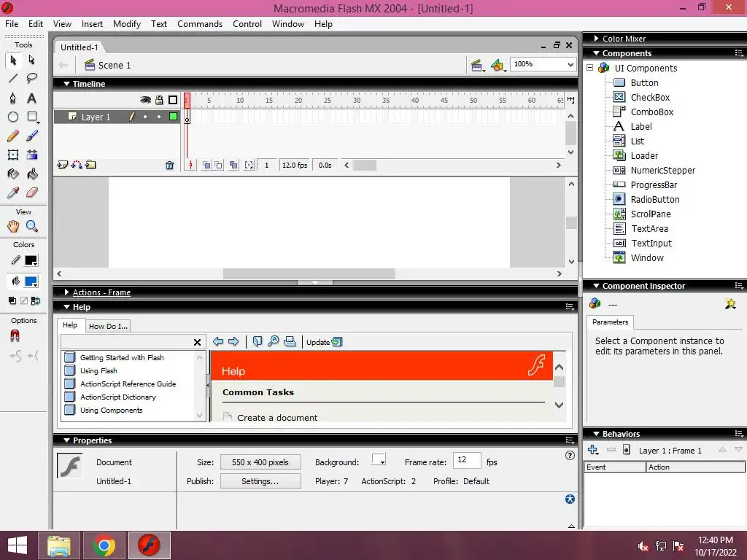The width and height of the screenshot is (747, 560).
Task: Toggle Layer 1 lock dot
Action: click(x=159, y=117)
